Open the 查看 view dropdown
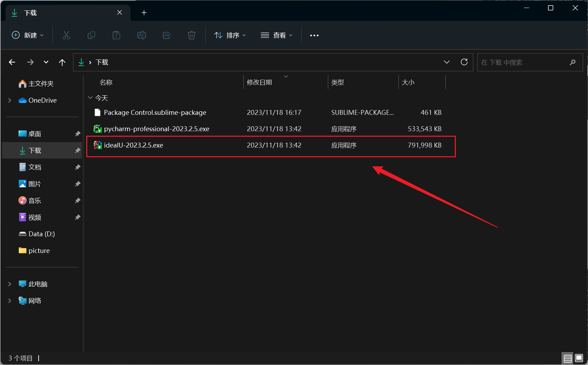Viewport: 588px width, 365px height. [276, 35]
